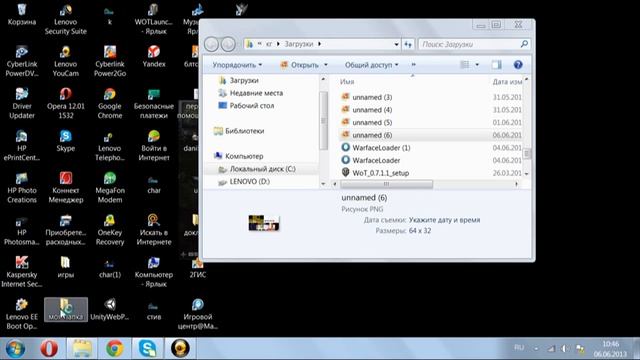Open Lenovo Telephony desktop icon
Screen dimensions: 640x360
(109, 145)
